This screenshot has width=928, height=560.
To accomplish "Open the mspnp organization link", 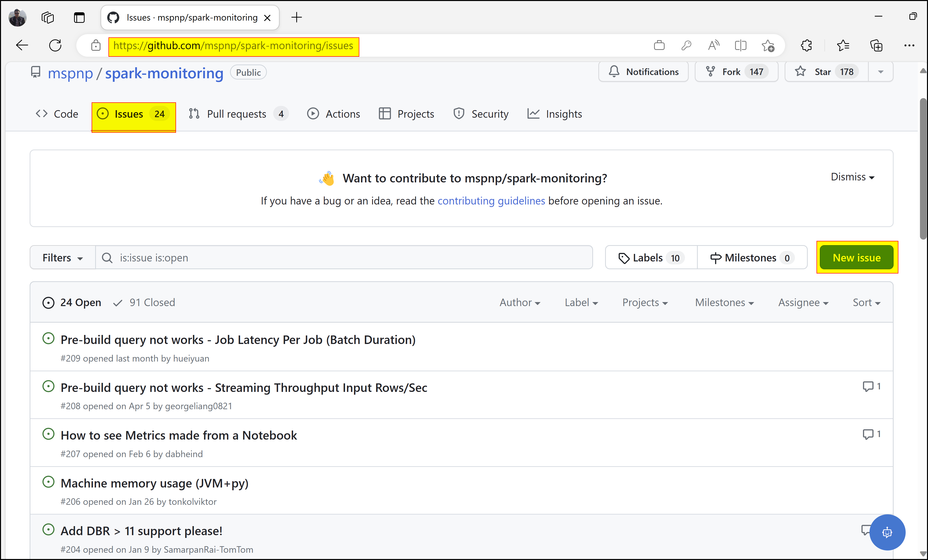I will click(x=70, y=73).
